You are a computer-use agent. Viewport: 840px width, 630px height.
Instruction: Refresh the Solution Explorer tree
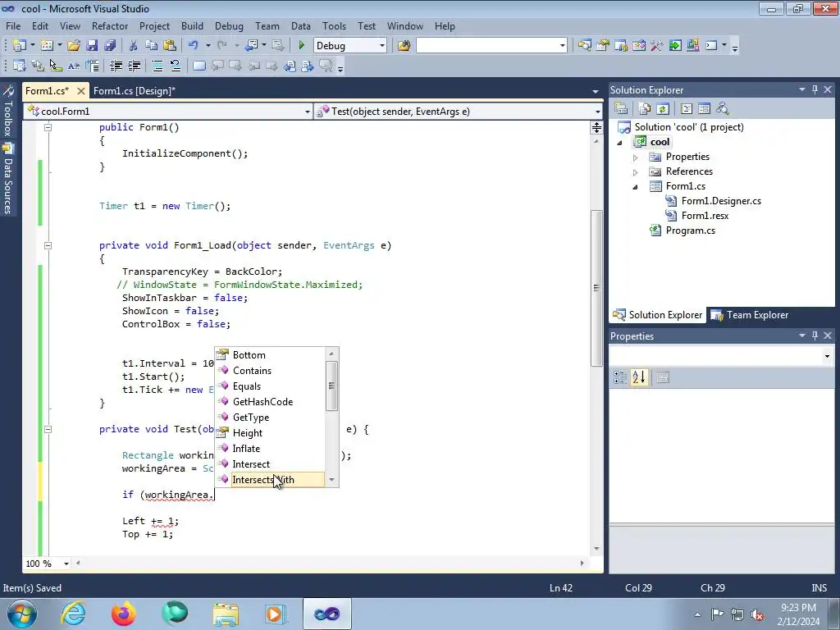coord(663,109)
